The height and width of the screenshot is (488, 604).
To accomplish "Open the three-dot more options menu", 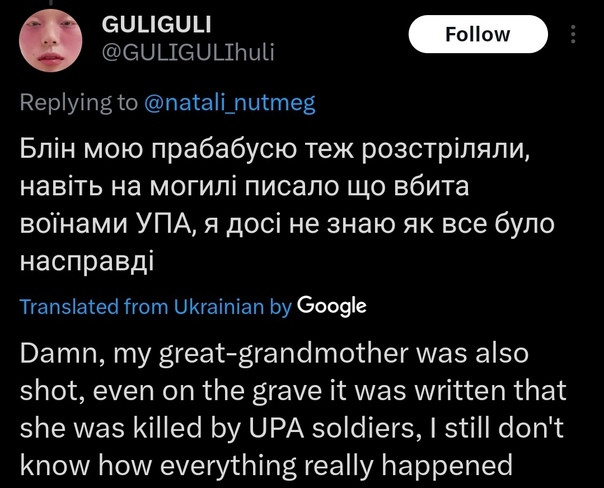I will click(x=573, y=34).
